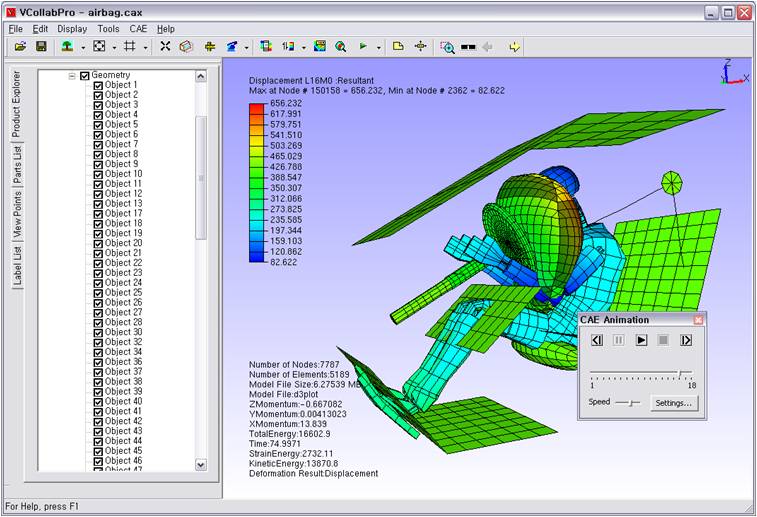Play the CAE animation

[x=641, y=340]
